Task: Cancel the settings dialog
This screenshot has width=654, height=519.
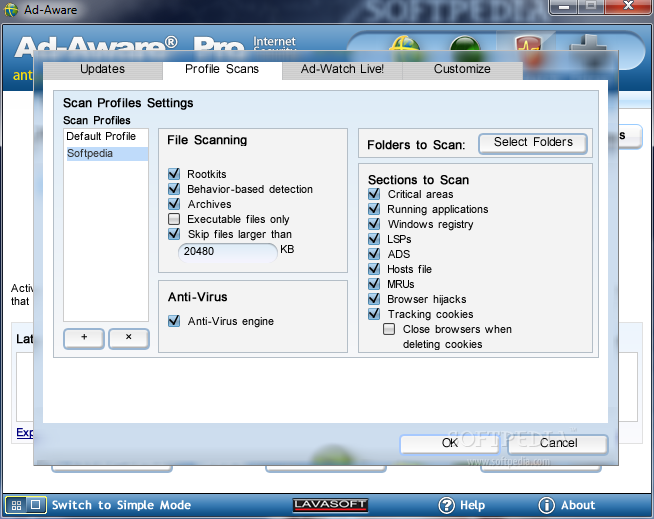Action: pyautogui.click(x=558, y=443)
